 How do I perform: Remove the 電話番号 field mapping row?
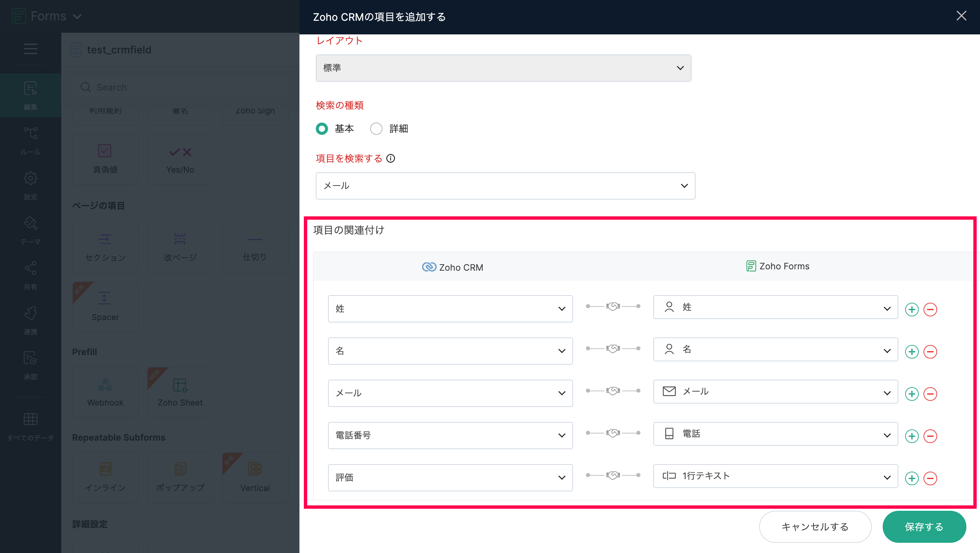930,436
